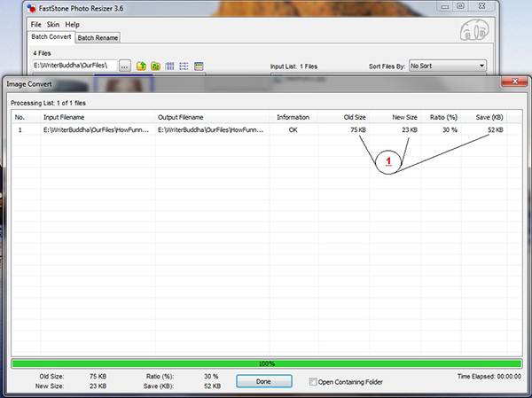Viewport: 532px width, 398px height.
Task: Click the folder path field E:\WriterBuddha\OurFiles\
Action: click(x=74, y=66)
